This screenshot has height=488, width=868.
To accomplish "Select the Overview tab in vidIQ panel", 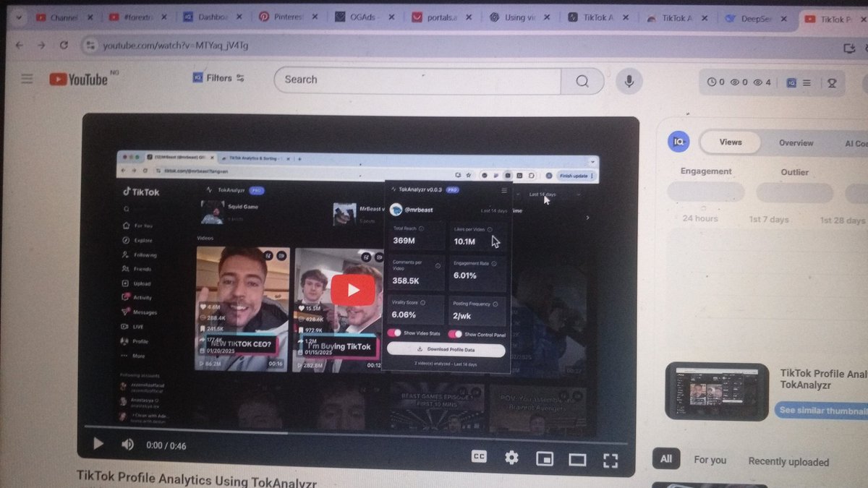I will pyautogui.click(x=796, y=142).
